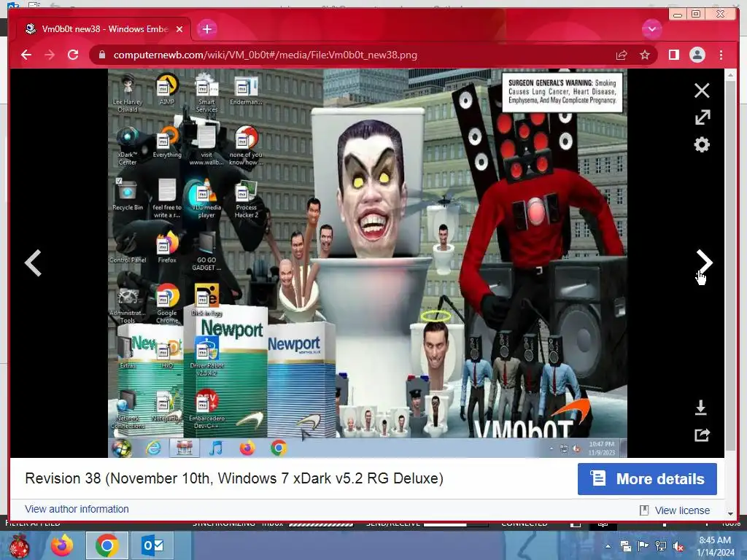Click the Chrome taskbar button

point(107,545)
